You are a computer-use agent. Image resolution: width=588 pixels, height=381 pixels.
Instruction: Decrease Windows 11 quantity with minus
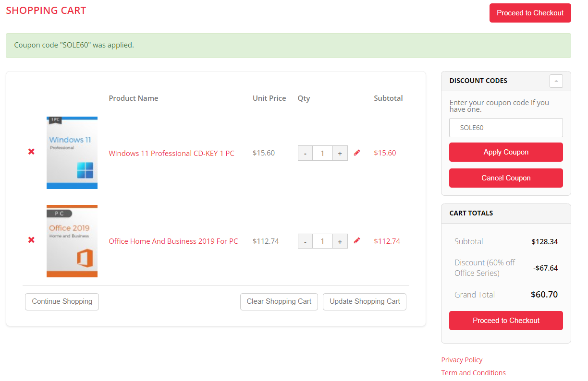(x=305, y=154)
